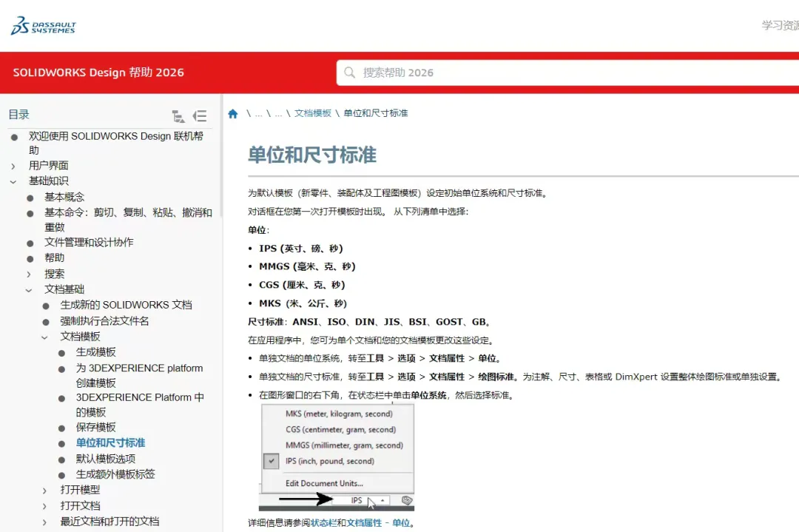Click the CGS (厘米、克、秒) bullet text
The width and height of the screenshot is (799, 532).
tap(302, 285)
